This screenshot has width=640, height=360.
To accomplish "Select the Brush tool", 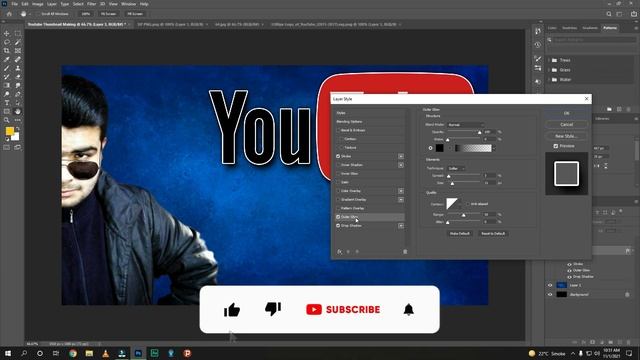I will coord(7,68).
